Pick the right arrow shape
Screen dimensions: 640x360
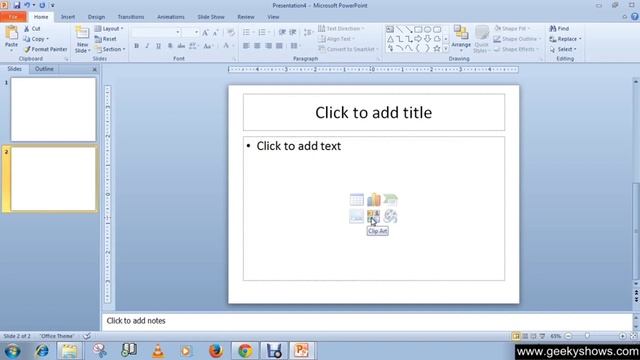[x=418, y=39]
